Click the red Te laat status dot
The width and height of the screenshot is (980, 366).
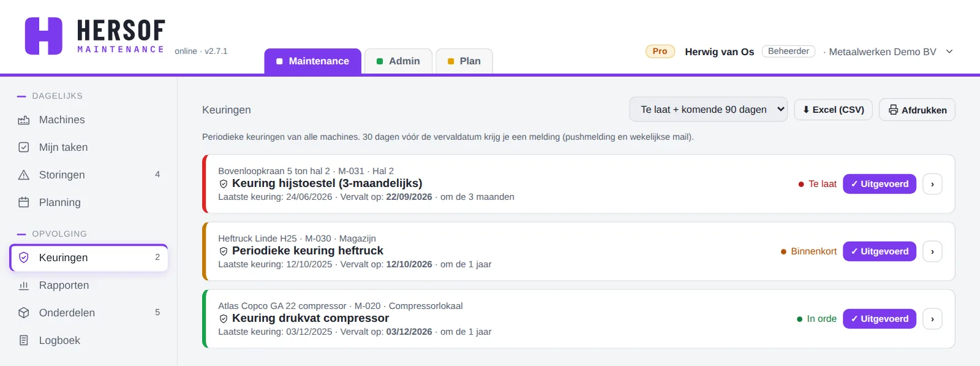tap(801, 184)
